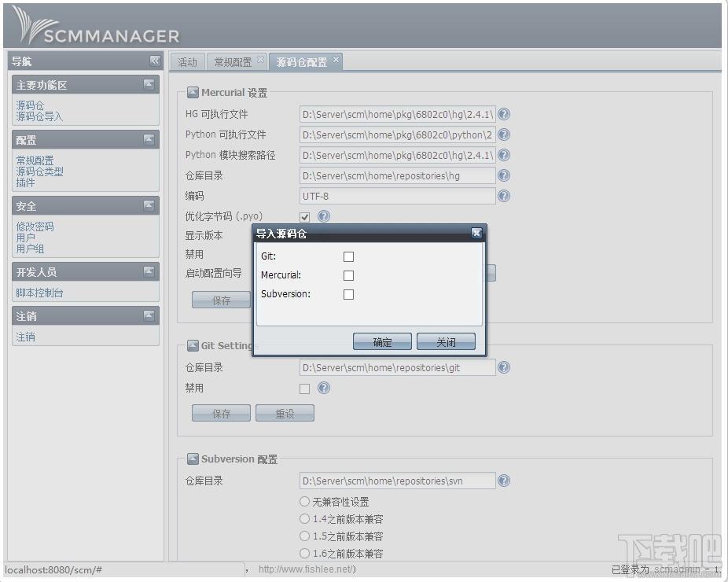Image resolution: width=728 pixels, height=582 pixels.
Task: Click Git 仓库目录 input field
Action: pos(398,367)
